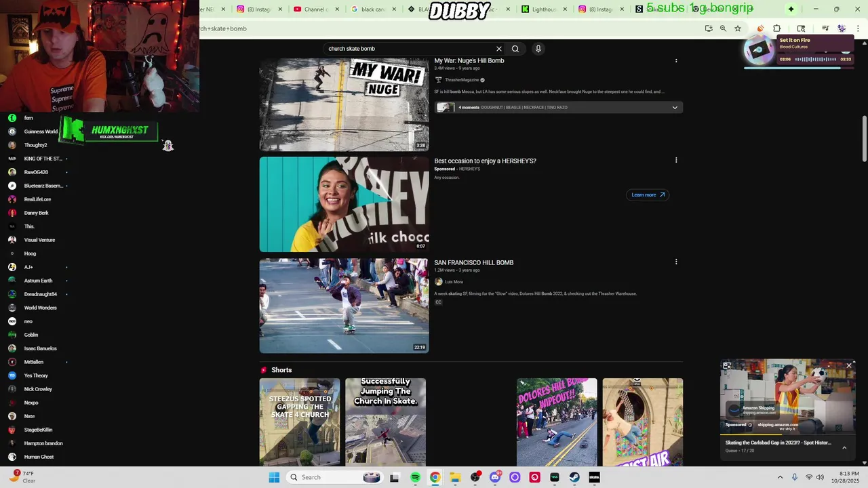Open the Chrome extensions puzzle icon
Viewport: 868px width, 488px height.
pos(777,28)
